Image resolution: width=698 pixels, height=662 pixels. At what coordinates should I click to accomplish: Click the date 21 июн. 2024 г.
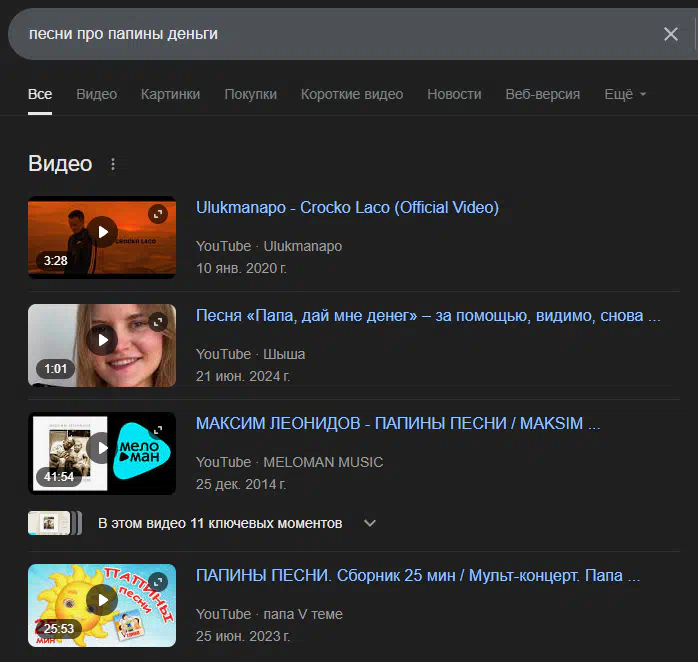(243, 377)
